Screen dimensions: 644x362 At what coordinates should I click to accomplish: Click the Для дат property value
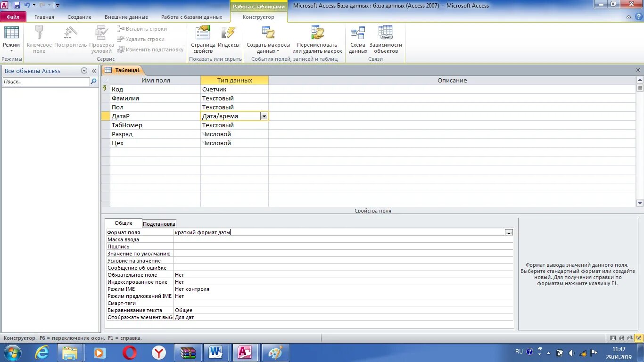coord(343,317)
